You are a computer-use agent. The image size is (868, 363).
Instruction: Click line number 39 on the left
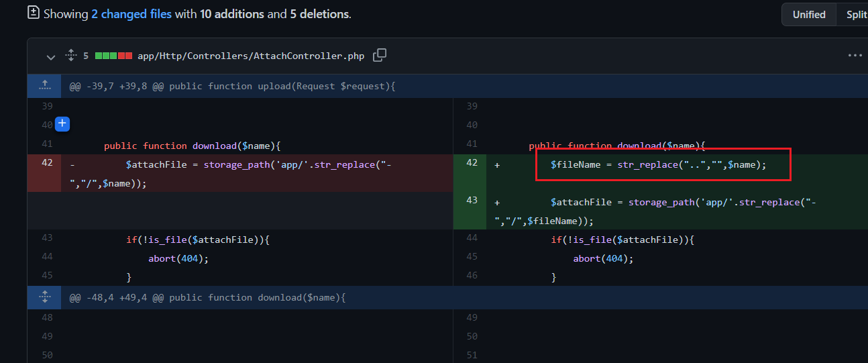tap(47, 106)
